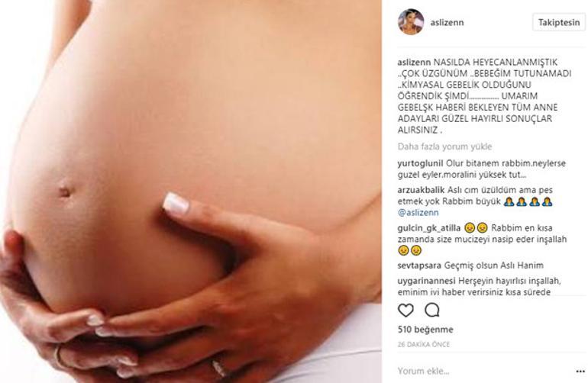Select the pregnant belly post photo
Image resolution: width=588 pixels, height=383 pixels.
tap(191, 191)
